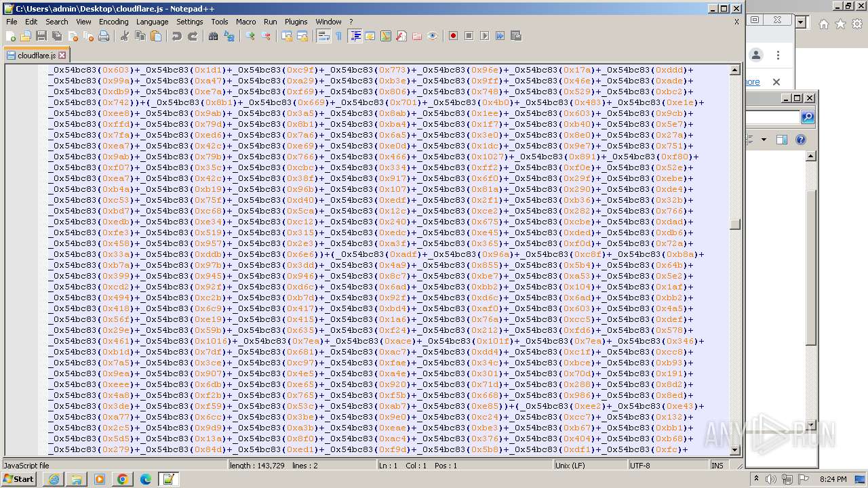Open Chrome from the taskbar
Viewport: 868px width, 488px height.
[x=123, y=479]
